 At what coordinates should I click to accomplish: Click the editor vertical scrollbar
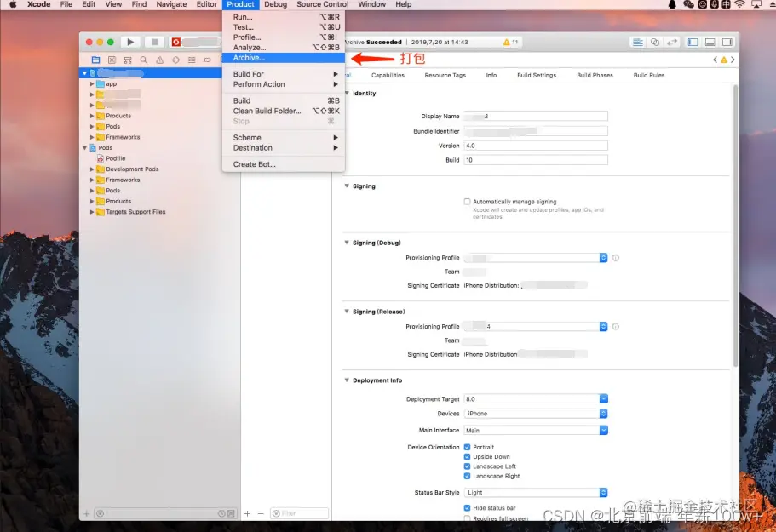point(735,225)
